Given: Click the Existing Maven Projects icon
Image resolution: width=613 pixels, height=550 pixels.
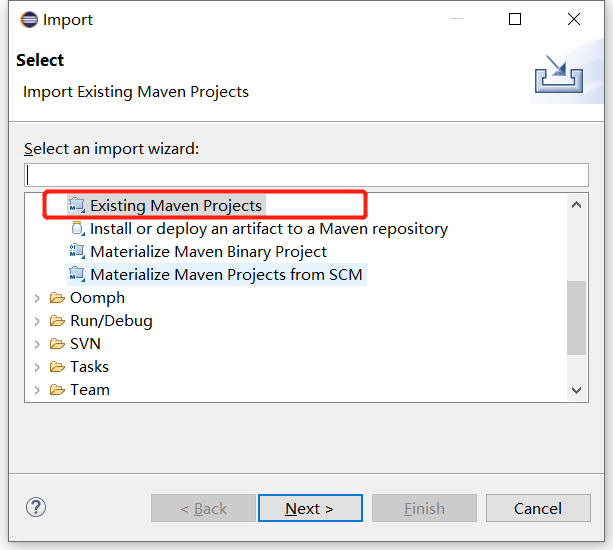Looking at the screenshot, I should click(77, 205).
